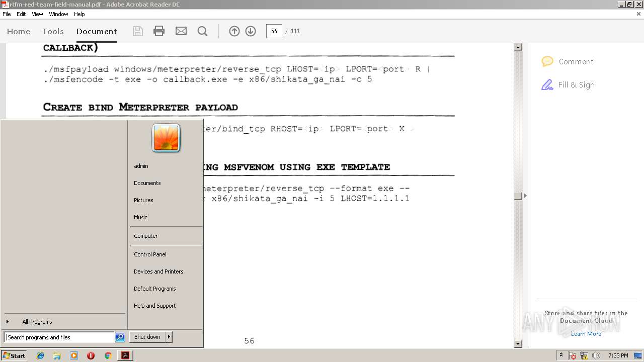644x362 pixels.
Task: Click the volume speaker tray icon
Action: click(596, 355)
